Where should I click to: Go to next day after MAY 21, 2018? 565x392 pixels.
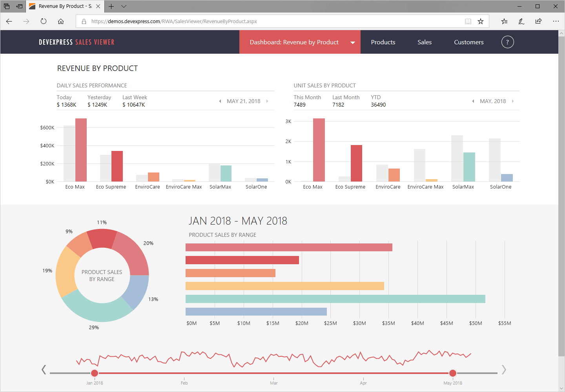pos(267,101)
